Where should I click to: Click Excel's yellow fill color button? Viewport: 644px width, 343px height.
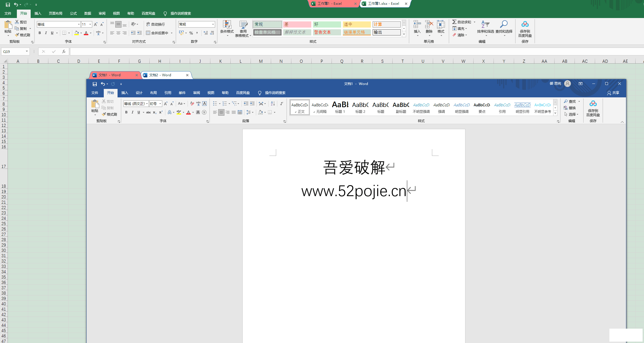[76, 33]
